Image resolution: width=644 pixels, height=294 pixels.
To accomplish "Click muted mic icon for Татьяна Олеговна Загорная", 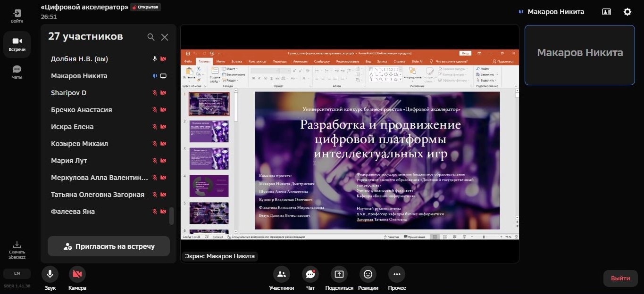I will tap(155, 195).
